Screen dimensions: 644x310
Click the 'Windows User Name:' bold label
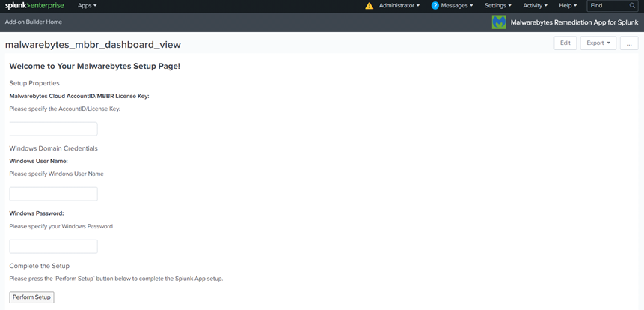pyautogui.click(x=39, y=161)
